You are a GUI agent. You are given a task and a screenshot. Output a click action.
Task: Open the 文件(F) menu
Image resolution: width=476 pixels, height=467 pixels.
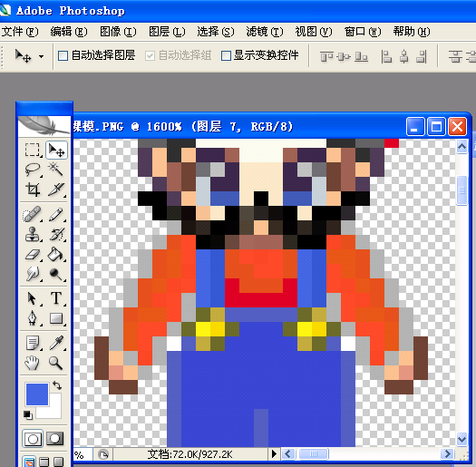(20, 32)
